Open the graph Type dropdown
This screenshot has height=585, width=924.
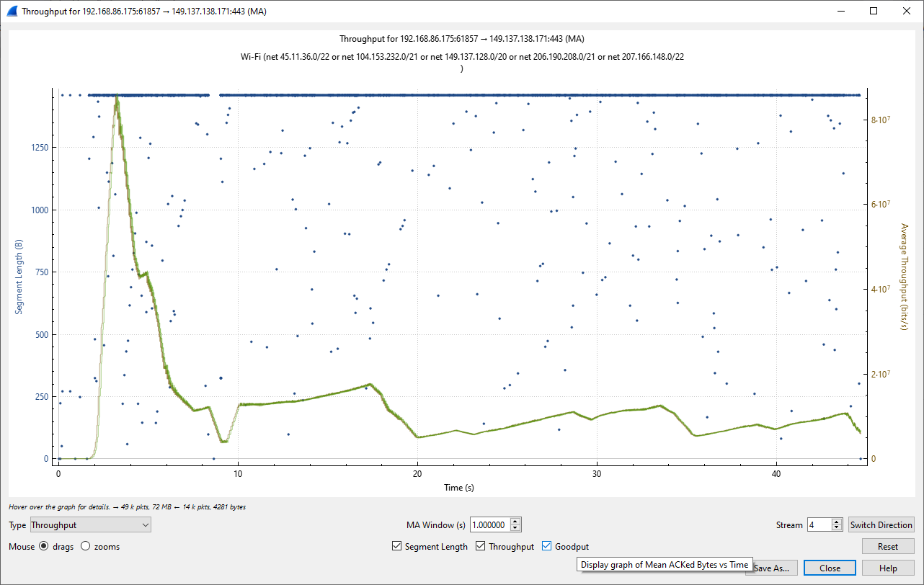point(90,525)
